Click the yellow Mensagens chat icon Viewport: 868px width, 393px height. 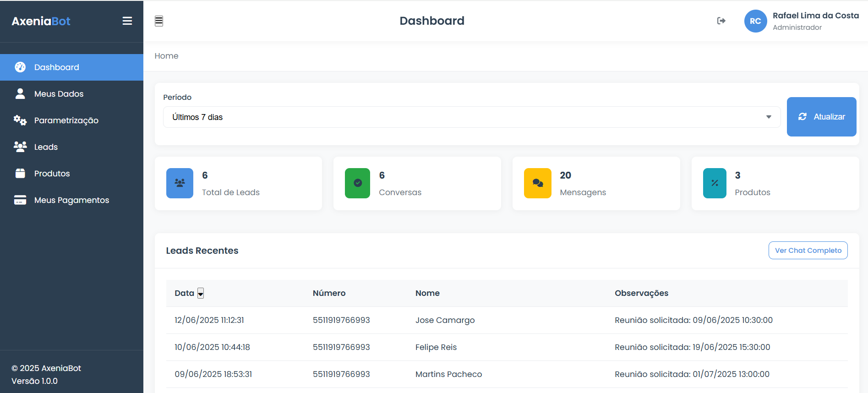(538, 183)
